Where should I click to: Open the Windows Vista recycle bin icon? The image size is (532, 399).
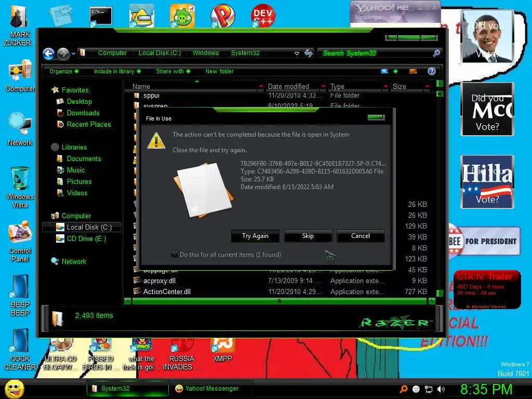tap(20, 187)
